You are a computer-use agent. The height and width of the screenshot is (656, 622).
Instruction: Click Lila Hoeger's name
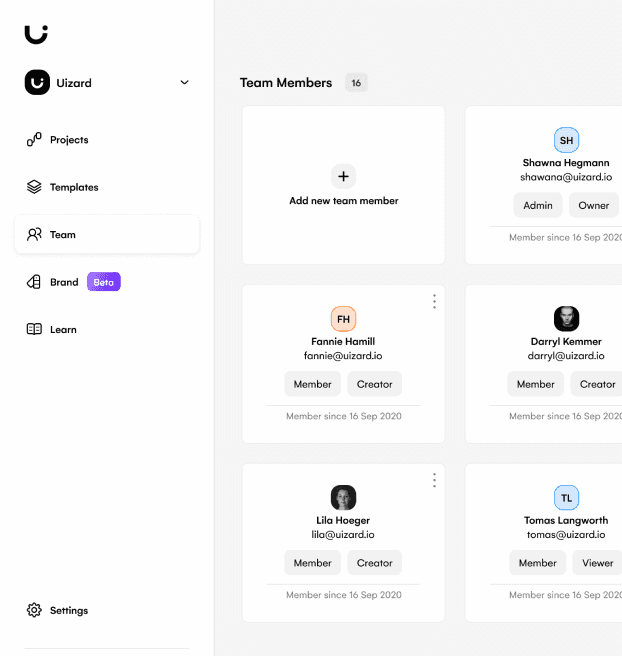point(343,520)
